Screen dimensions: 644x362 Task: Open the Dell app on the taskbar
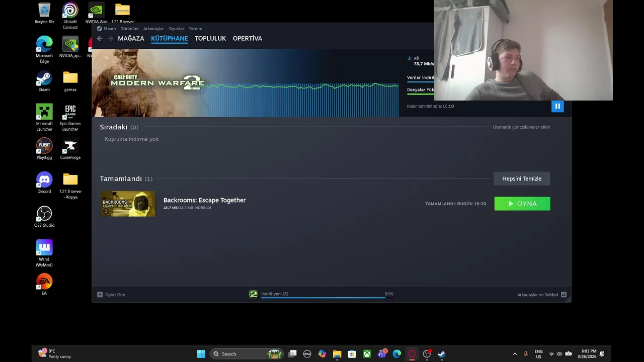tap(307, 354)
